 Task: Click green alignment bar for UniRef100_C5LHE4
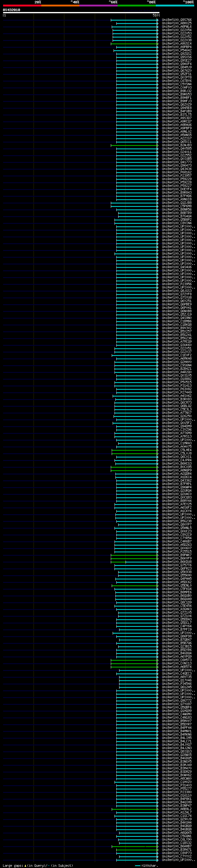pos(135,450)
